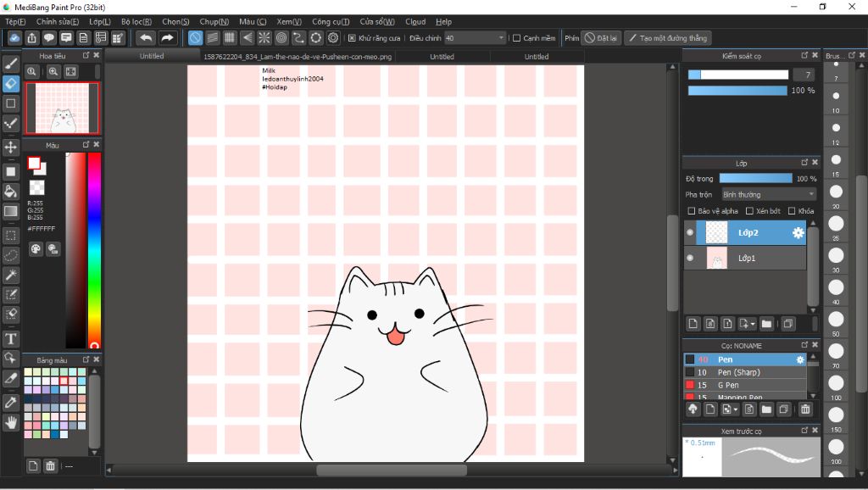The width and height of the screenshot is (868, 490).
Task: Switch to the Pusheen-con-meo.png tab
Action: 298,57
